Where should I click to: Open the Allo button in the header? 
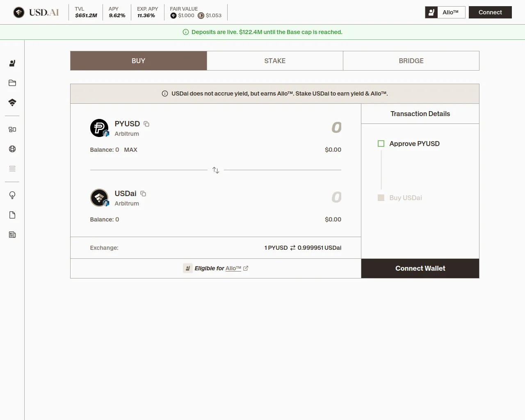445,12
